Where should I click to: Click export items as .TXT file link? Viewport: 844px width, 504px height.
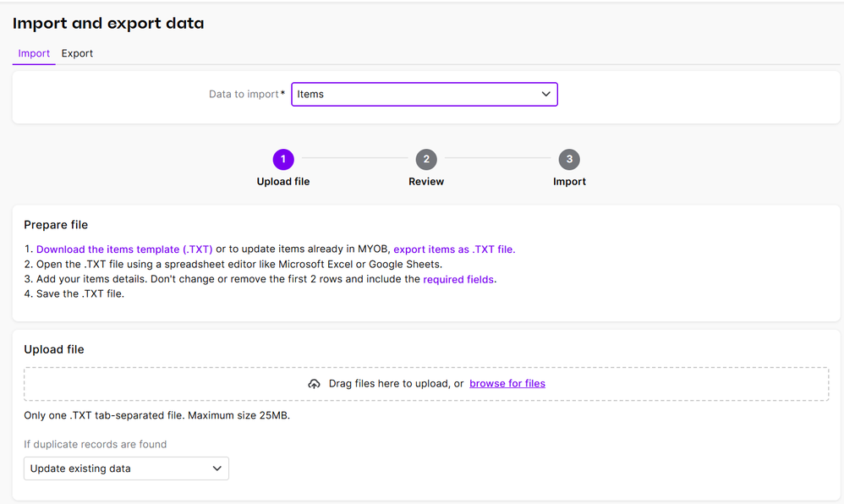(x=454, y=249)
